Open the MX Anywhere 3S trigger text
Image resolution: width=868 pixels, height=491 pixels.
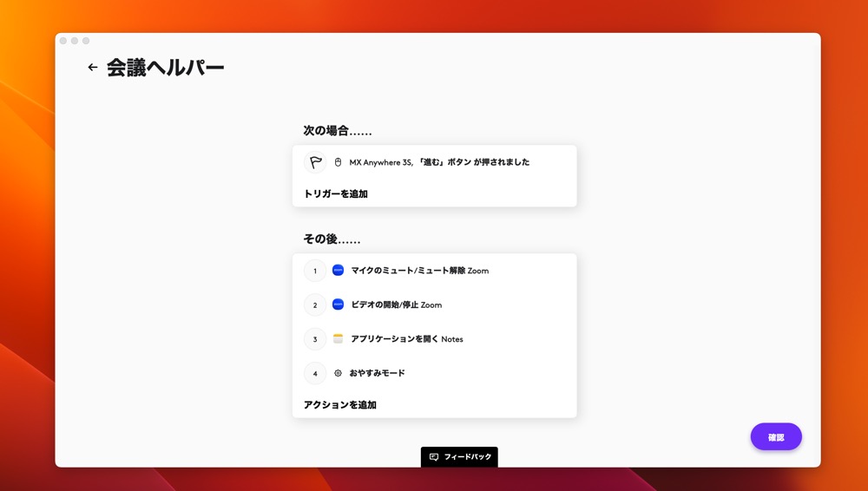pos(439,162)
